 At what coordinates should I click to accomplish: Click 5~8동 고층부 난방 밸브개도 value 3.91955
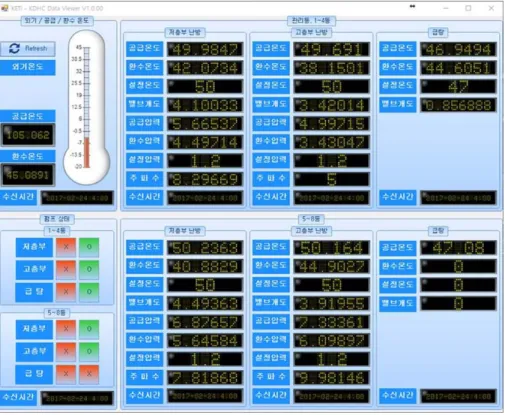[332, 303]
